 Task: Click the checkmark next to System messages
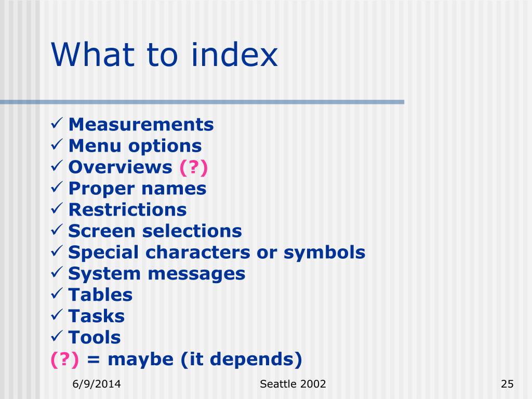coord(57,272)
